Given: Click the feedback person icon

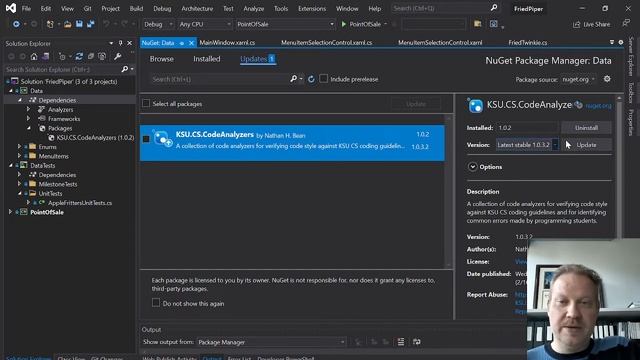Looking at the screenshot, I should [x=626, y=24].
